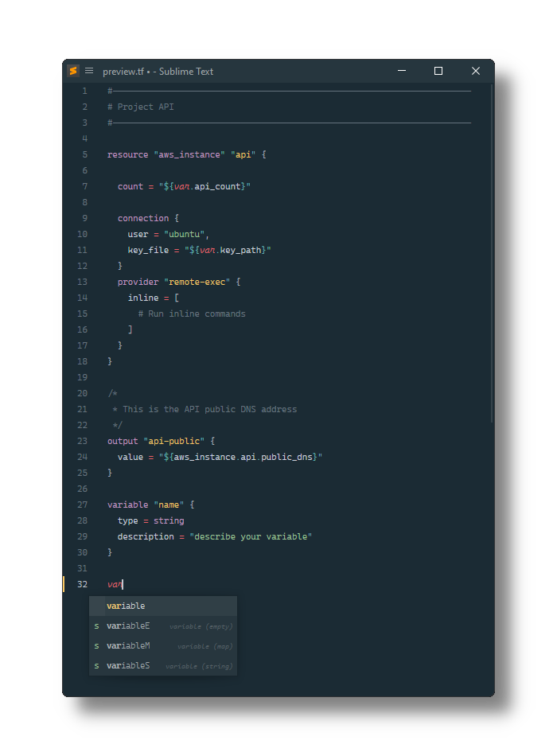Click line number 5 in the gutter
557x756 pixels.
[x=85, y=154]
